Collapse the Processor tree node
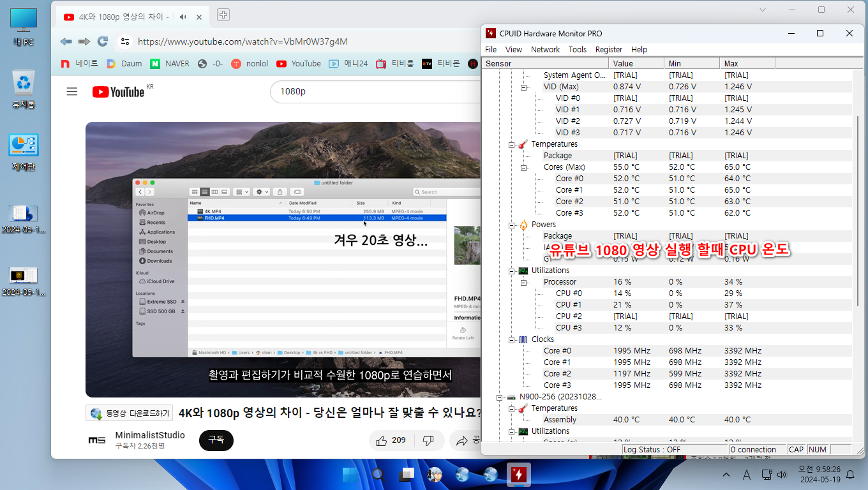The width and height of the screenshot is (868, 490). [x=523, y=282]
